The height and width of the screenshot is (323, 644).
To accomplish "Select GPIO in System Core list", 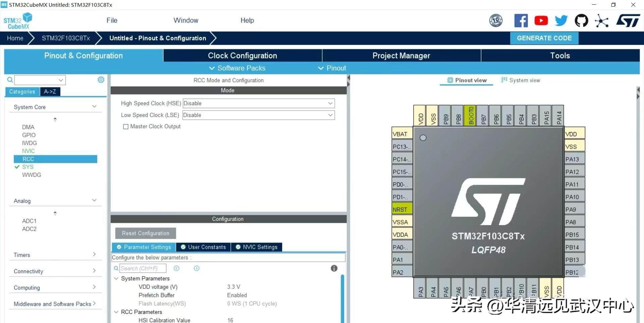I will [29, 135].
